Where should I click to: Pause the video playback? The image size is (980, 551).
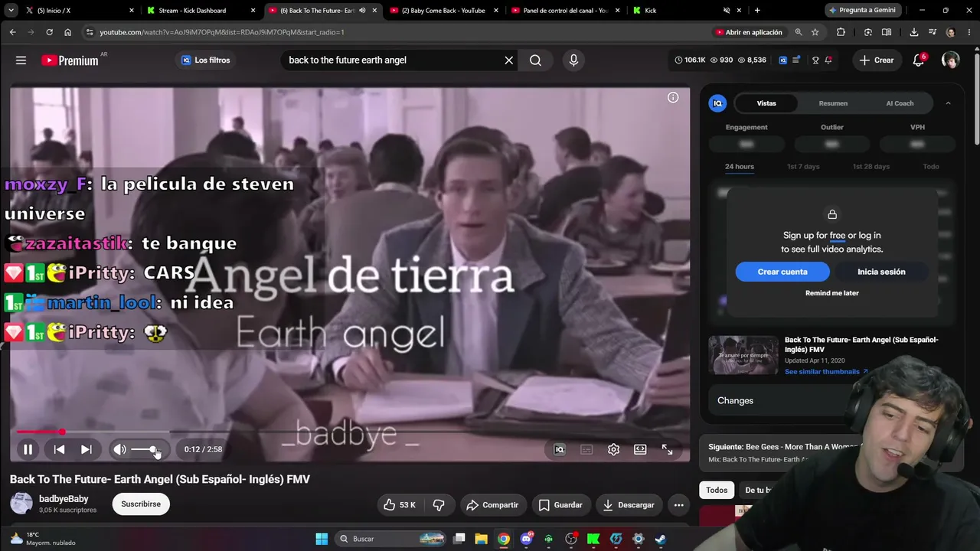[28, 449]
